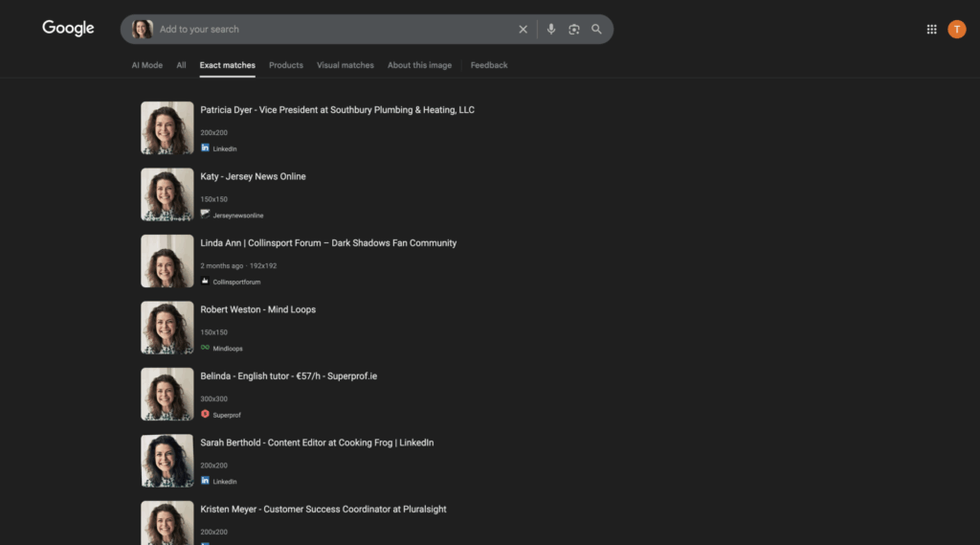Clear the search box with the X icon
Screen dimensions: 980x545
click(523, 30)
